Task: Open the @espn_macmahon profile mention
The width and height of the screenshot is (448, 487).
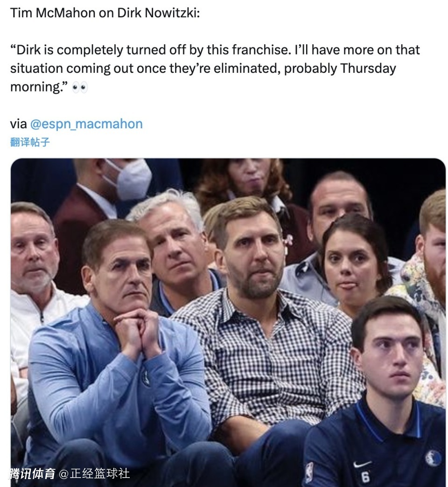Action: [x=86, y=124]
